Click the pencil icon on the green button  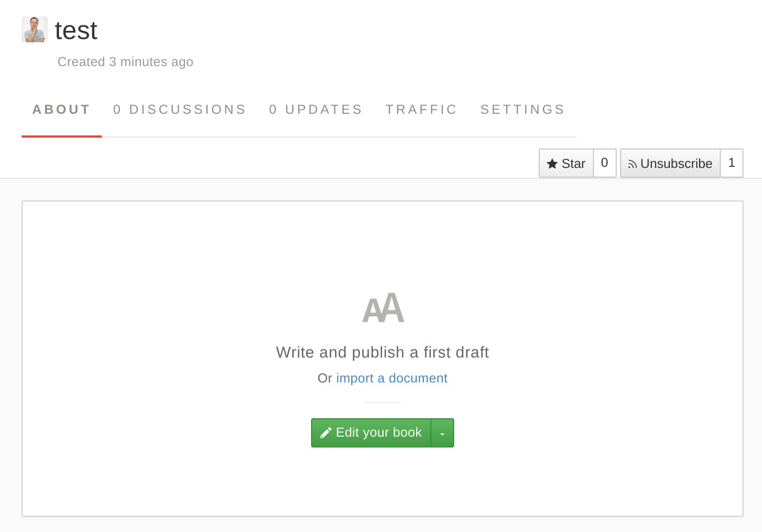[x=326, y=433]
